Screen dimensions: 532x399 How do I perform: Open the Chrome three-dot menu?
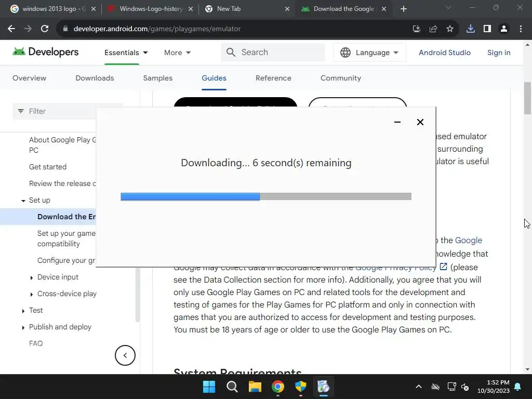coord(521,29)
